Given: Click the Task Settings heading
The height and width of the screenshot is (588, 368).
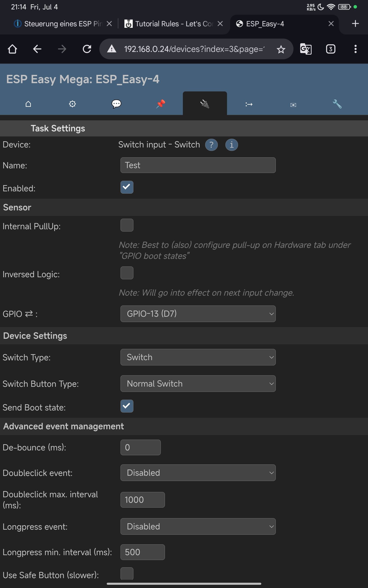Looking at the screenshot, I should (x=58, y=128).
